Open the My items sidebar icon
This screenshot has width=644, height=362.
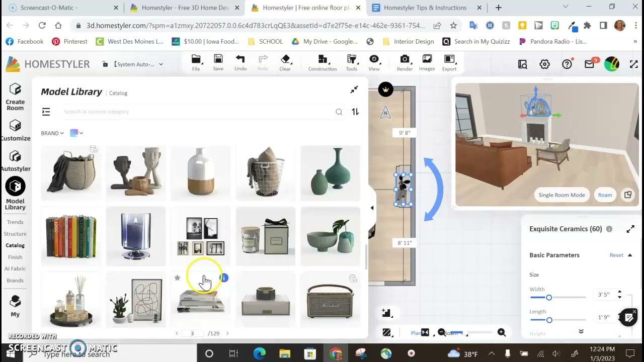point(15,306)
